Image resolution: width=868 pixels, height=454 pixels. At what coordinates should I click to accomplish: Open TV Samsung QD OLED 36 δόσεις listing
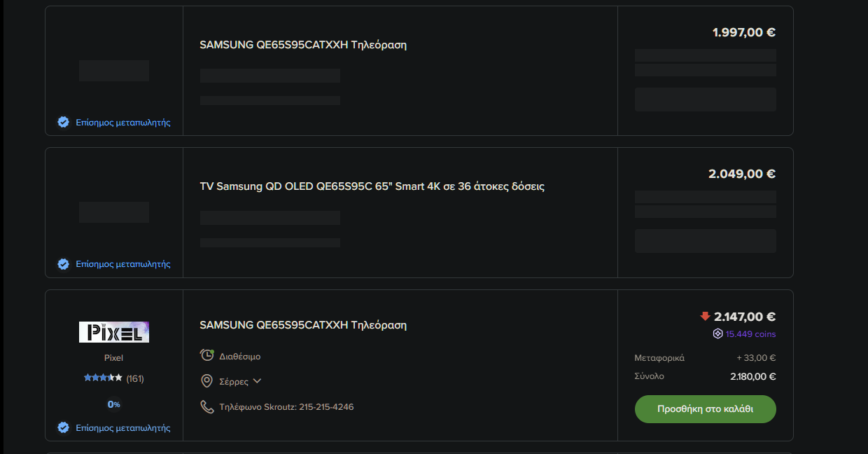372,186
